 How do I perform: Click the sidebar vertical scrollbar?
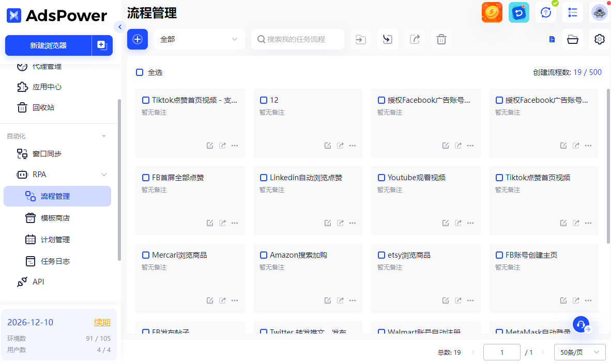click(119, 180)
